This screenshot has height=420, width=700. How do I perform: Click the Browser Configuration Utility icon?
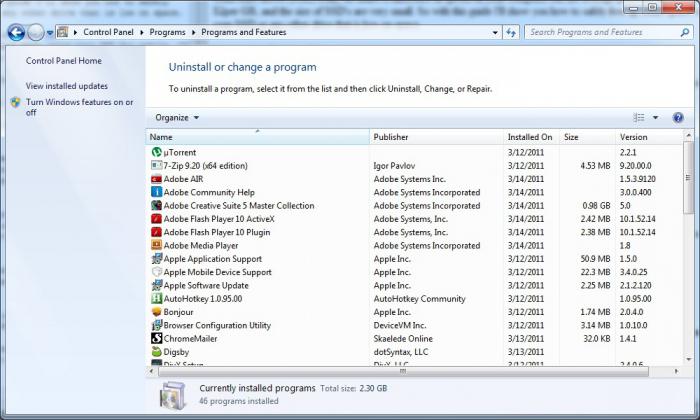pos(156,325)
